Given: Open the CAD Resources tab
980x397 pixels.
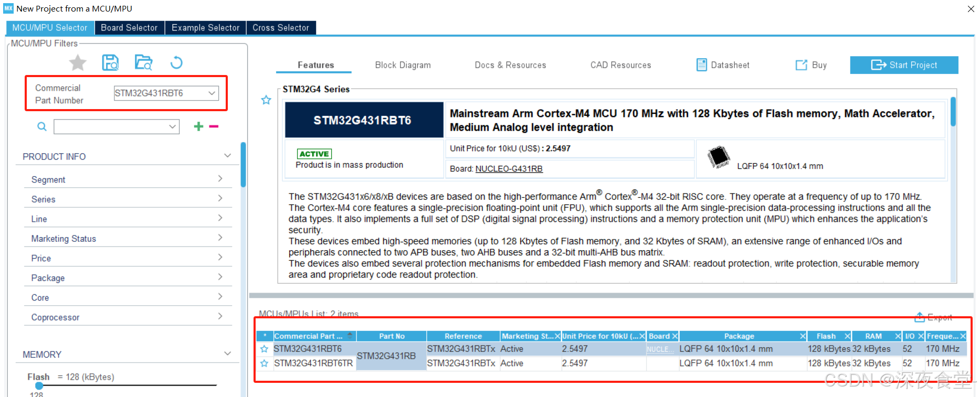Looking at the screenshot, I should 620,65.
